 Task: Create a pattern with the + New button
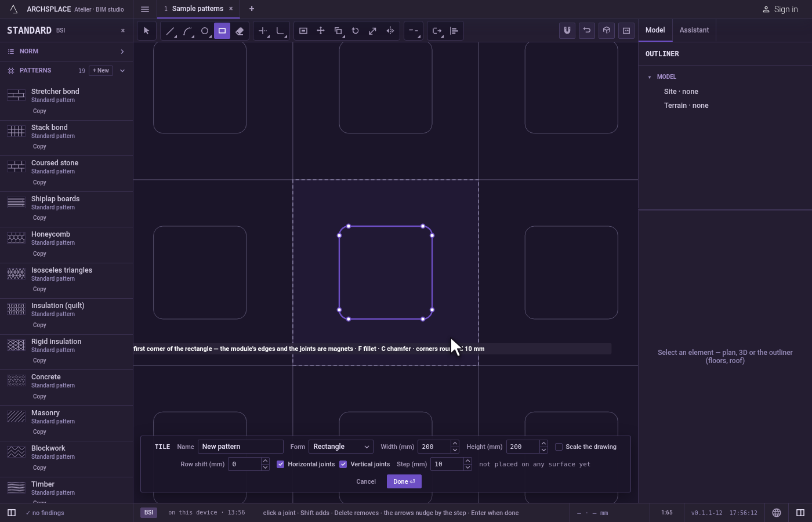coord(101,71)
